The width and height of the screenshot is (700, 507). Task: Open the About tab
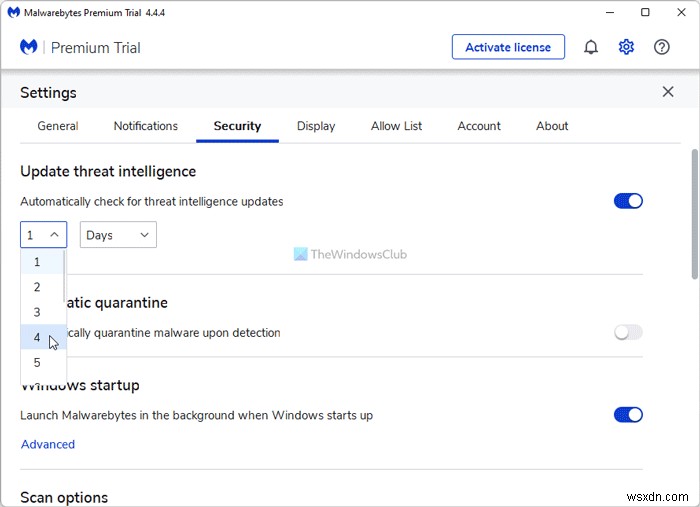[552, 126]
